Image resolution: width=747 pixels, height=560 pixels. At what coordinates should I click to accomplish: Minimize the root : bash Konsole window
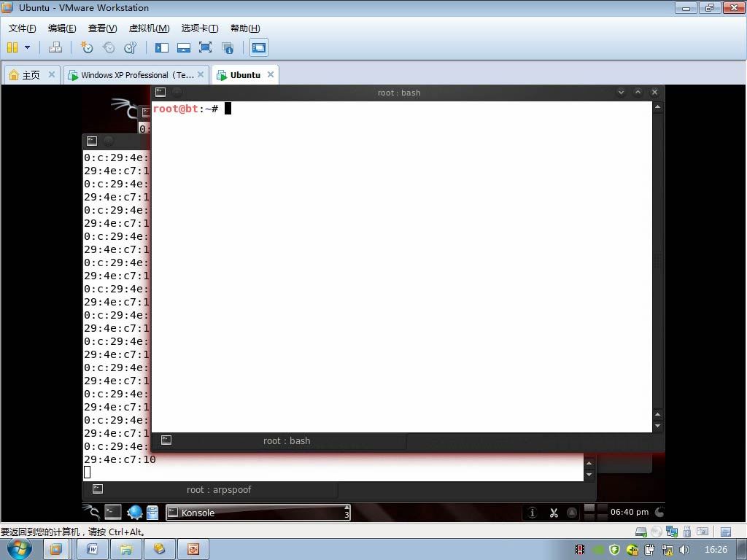click(x=621, y=93)
